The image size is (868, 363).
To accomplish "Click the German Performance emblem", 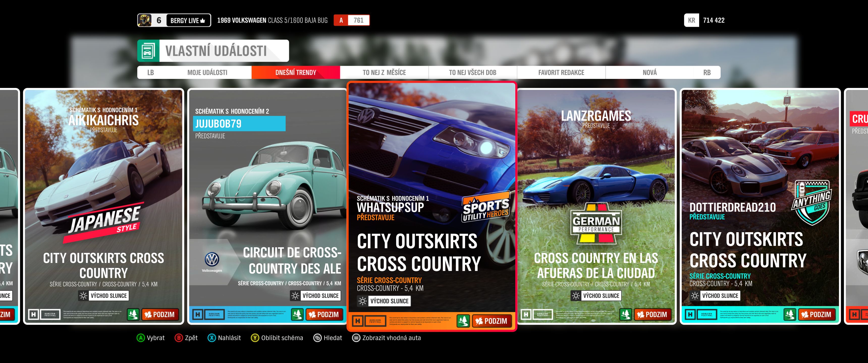I will coord(596,224).
